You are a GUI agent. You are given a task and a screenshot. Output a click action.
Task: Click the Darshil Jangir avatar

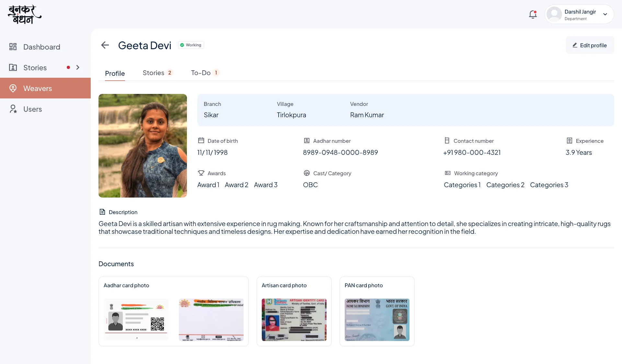point(554,14)
